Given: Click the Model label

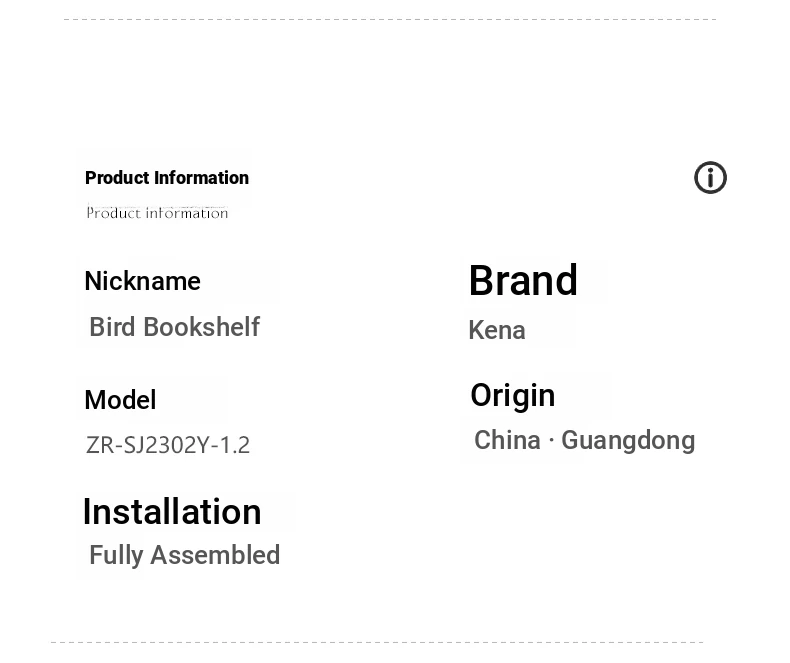Looking at the screenshot, I should pos(120,400).
